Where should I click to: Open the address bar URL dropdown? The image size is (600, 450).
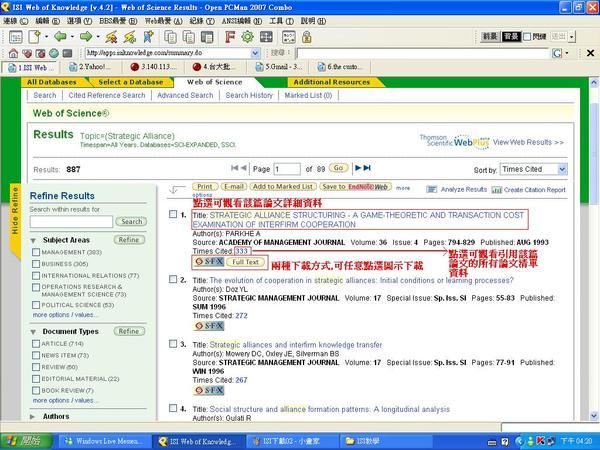click(x=255, y=53)
